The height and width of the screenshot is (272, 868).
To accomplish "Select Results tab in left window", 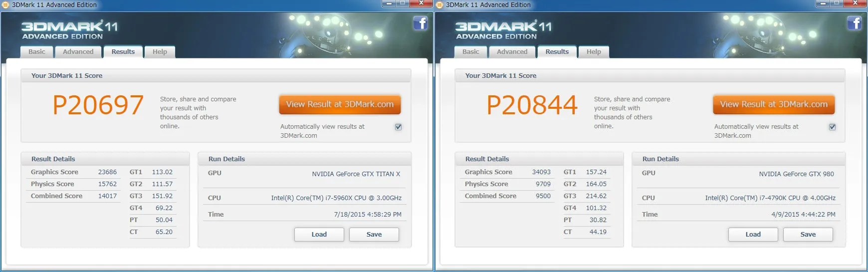I will pos(123,52).
